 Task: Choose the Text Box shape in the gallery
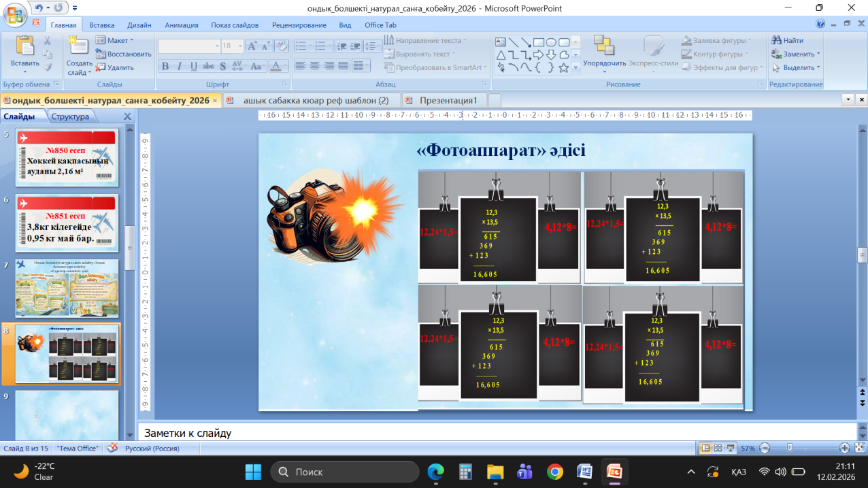tap(501, 42)
